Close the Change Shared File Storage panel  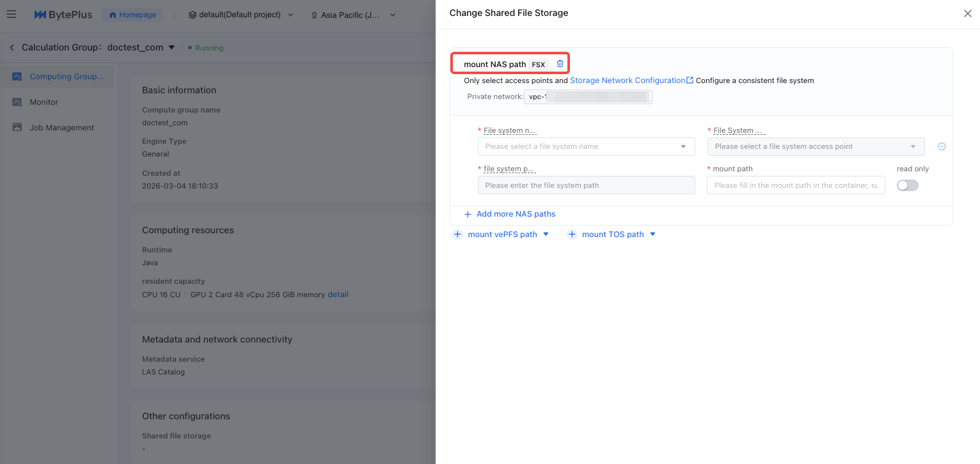967,13
